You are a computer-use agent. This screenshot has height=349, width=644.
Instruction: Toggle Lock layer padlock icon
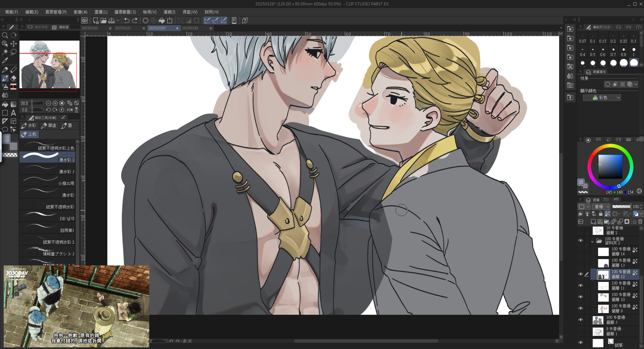[x=601, y=214]
